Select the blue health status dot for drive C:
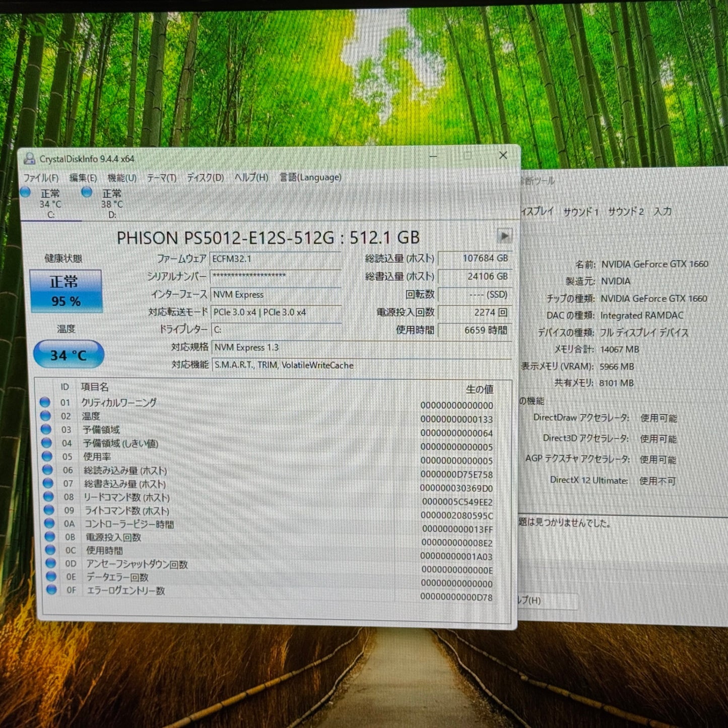Viewport: 728px width, 728px height. 25,192
